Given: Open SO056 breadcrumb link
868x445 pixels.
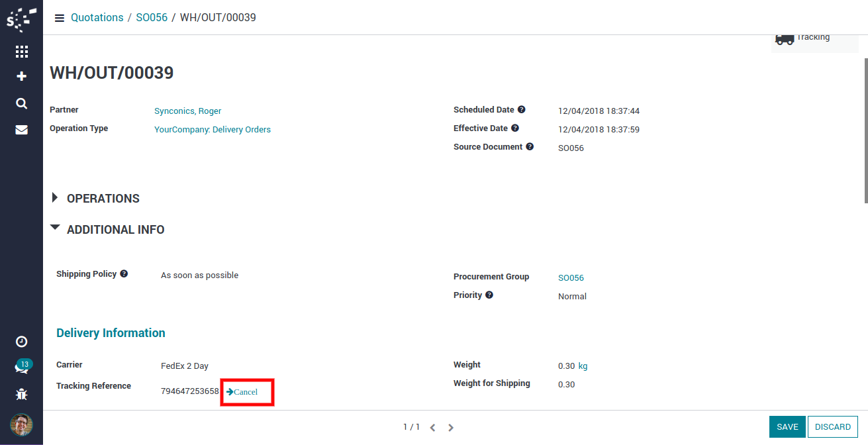Looking at the screenshot, I should tap(152, 18).
